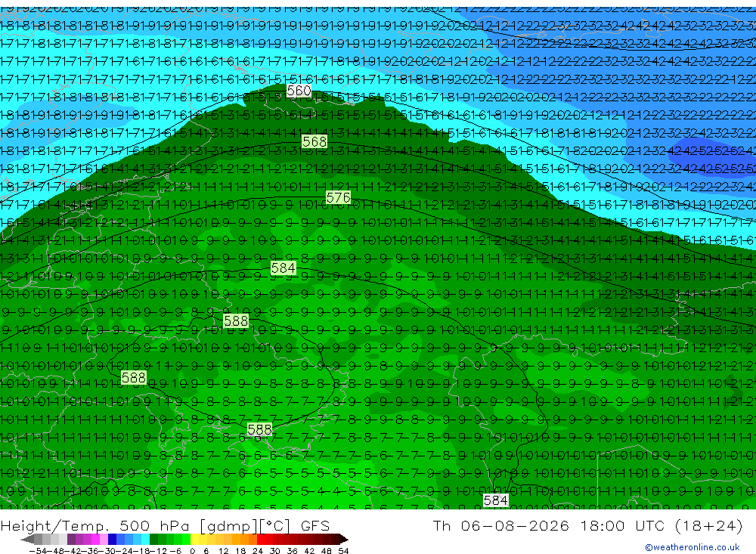Pick the bright red swatch at 24 on the legend
This screenshot has height=554, width=756.
pyautogui.click(x=261, y=540)
